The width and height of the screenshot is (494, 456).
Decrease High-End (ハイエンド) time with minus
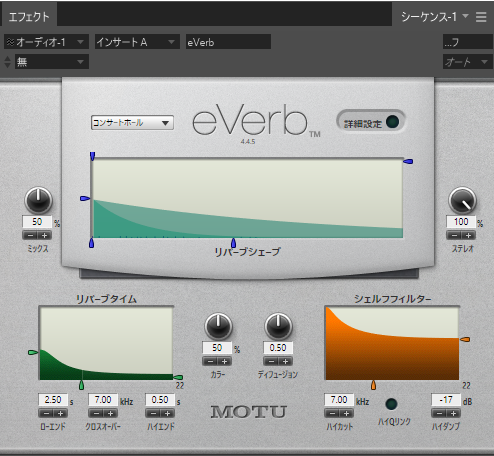tap(153, 413)
